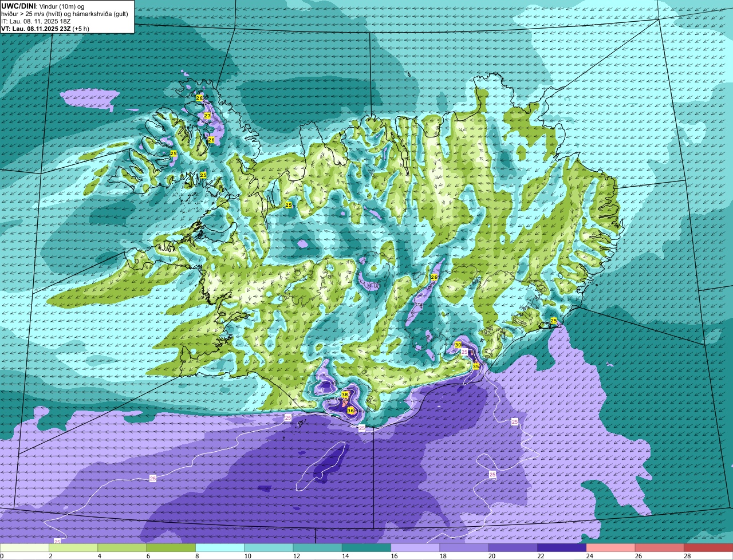Click the light cyan 8–10 m/s legend swatch
This screenshot has width=733, height=560.
coord(220,547)
